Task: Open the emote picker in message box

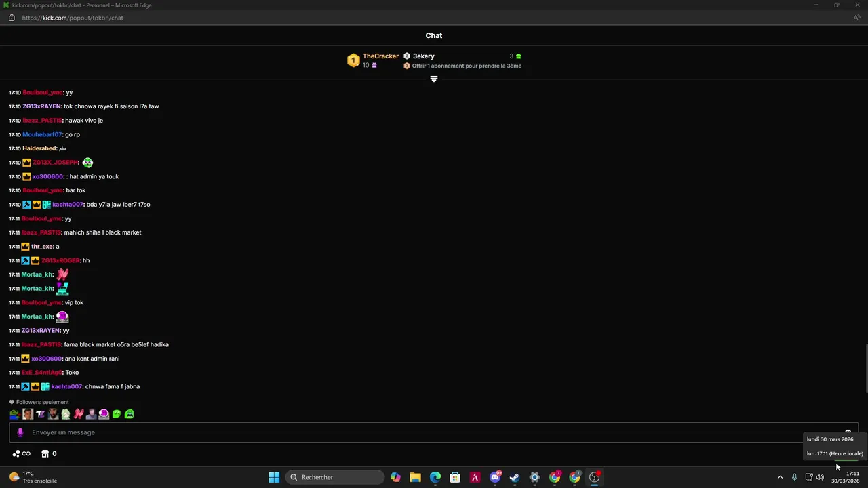Action: [848, 432]
